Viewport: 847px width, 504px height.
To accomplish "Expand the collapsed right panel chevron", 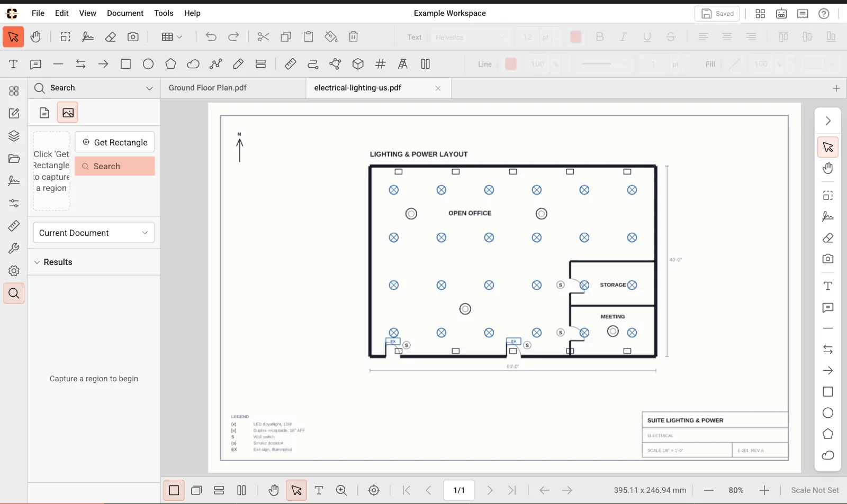I will point(828,121).
